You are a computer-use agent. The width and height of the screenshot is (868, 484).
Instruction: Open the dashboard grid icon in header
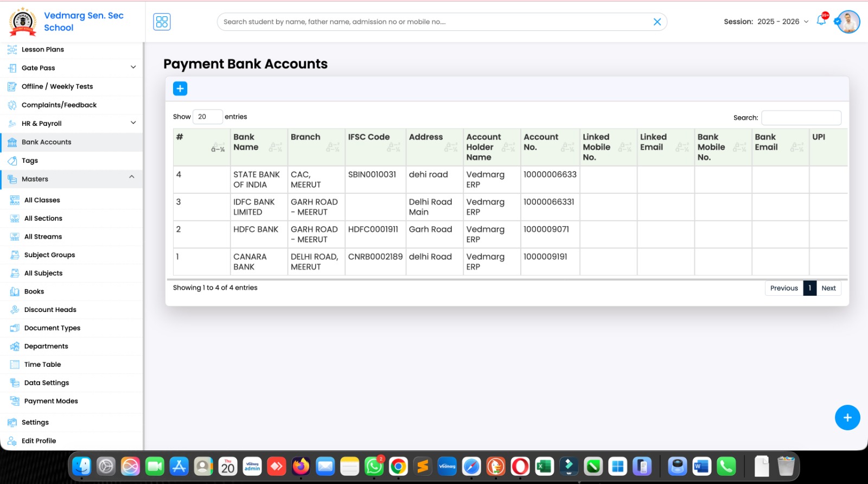click(162, 22)
